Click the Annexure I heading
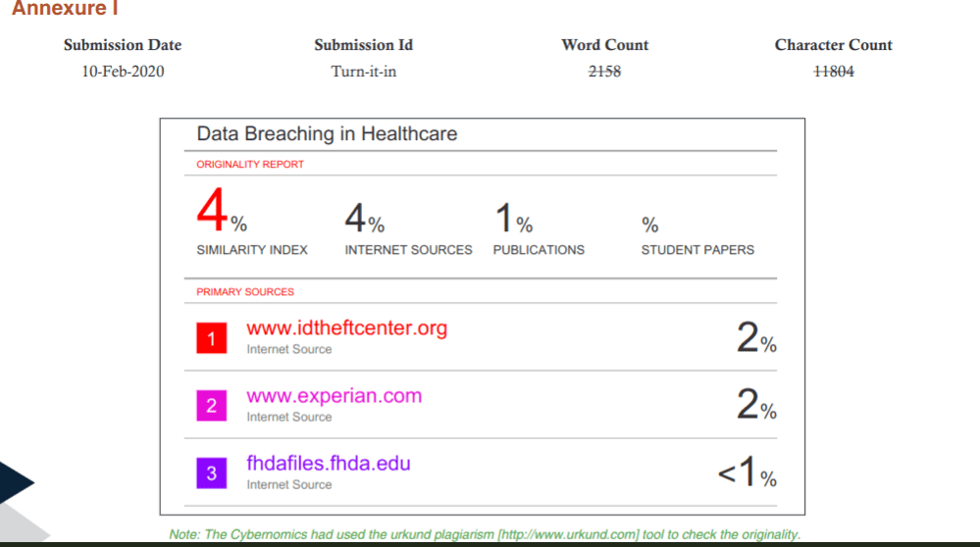Screen dimensions: 980x547 [65, 8]
